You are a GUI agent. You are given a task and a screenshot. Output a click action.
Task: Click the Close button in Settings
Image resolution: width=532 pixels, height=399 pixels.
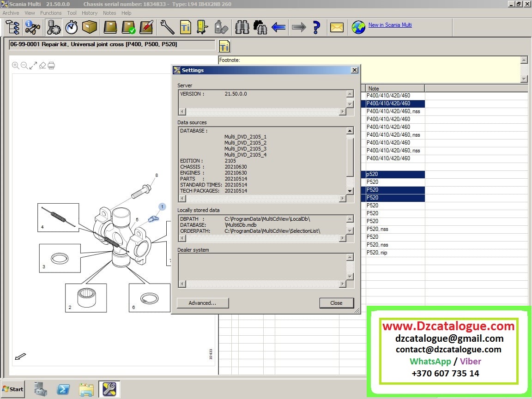336,303
